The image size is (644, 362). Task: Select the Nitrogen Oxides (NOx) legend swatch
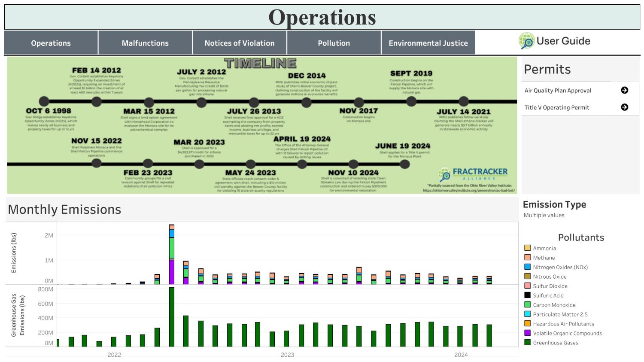point(527,267)
